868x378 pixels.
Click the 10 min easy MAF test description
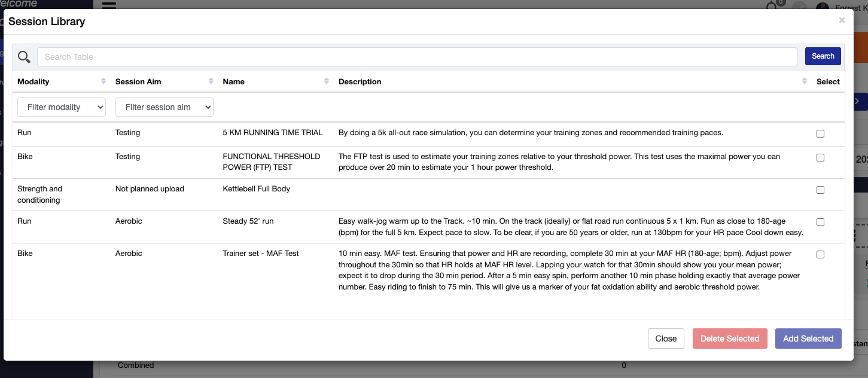[x=569, y=270]
